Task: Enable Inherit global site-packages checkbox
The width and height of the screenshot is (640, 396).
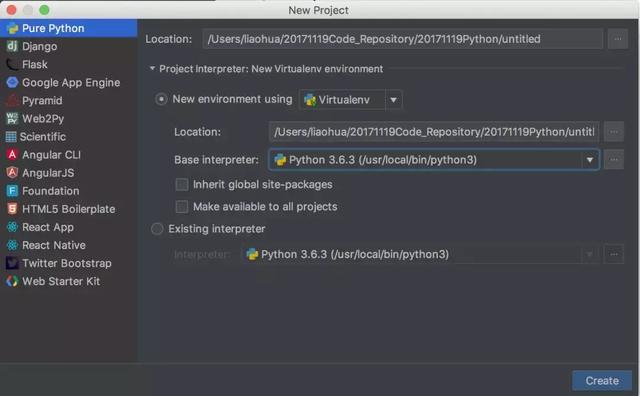Action: 182,185
